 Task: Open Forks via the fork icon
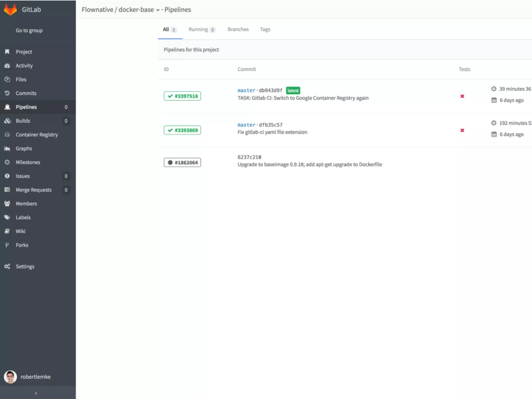click(x=7, y=245)
